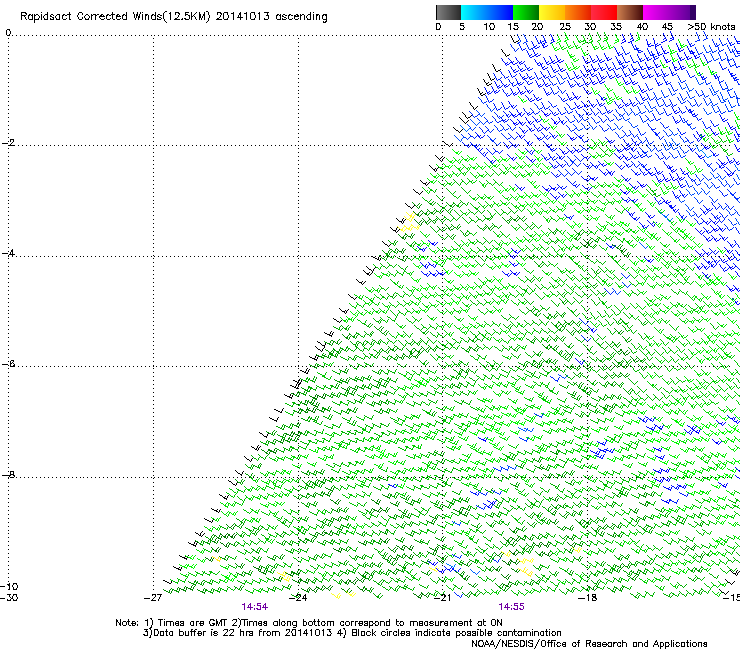Click the -24 longitude axis label
The height and width of the screenshot is (650, 740).
(298, 598)
